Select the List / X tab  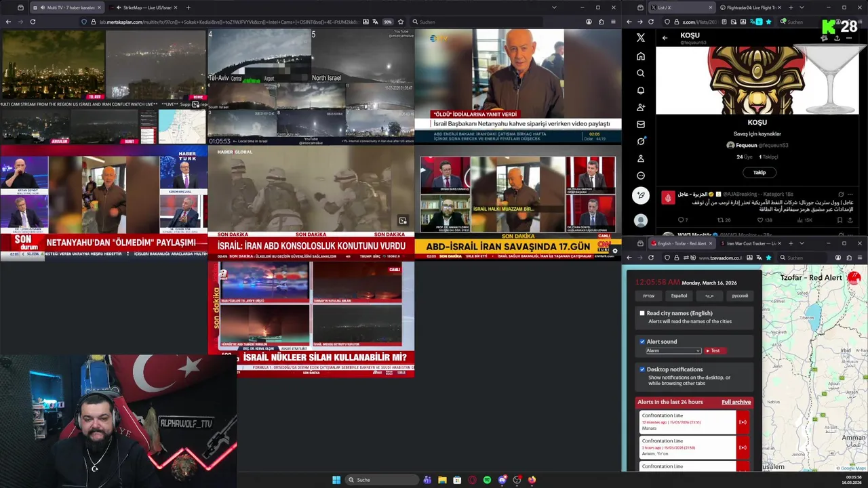click(681, 7)
